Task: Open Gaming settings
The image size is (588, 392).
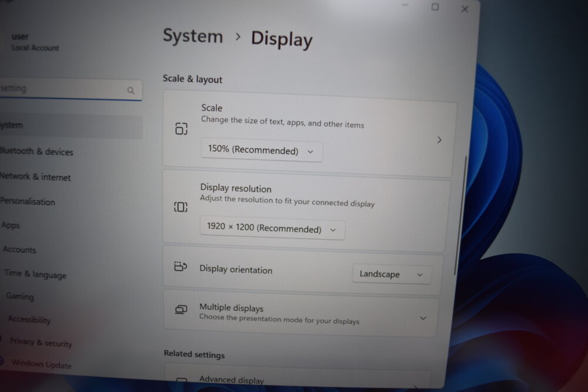Action: point(20,296)
